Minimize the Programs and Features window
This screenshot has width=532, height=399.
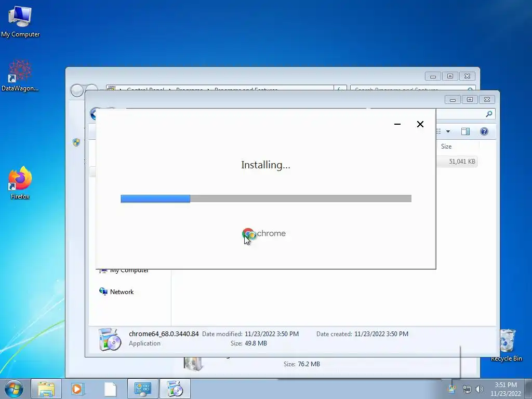click(x=433, y=76)
